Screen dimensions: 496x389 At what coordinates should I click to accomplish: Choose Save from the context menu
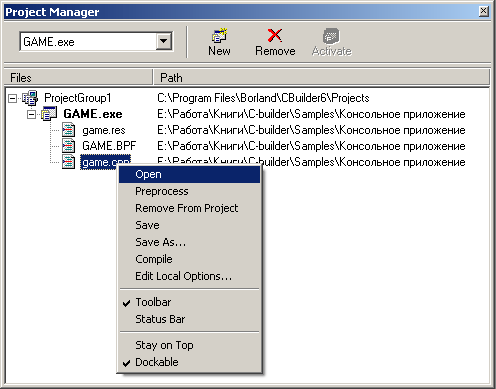[189, 226]
